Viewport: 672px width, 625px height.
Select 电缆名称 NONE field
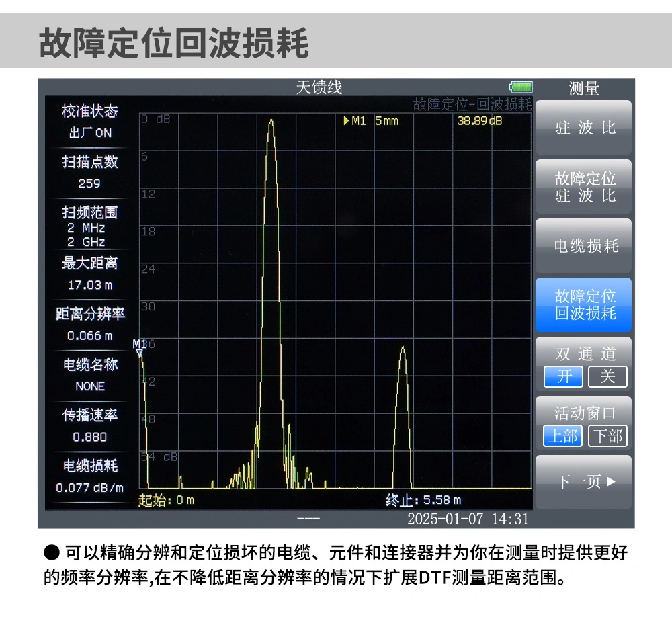click(89, 375)
